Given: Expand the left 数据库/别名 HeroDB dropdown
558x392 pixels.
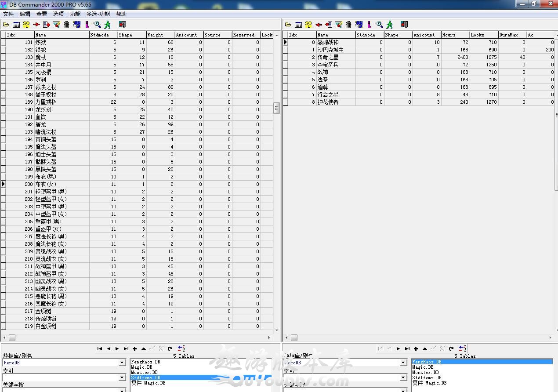Looking at the screenshot, I should click(122, 363).
